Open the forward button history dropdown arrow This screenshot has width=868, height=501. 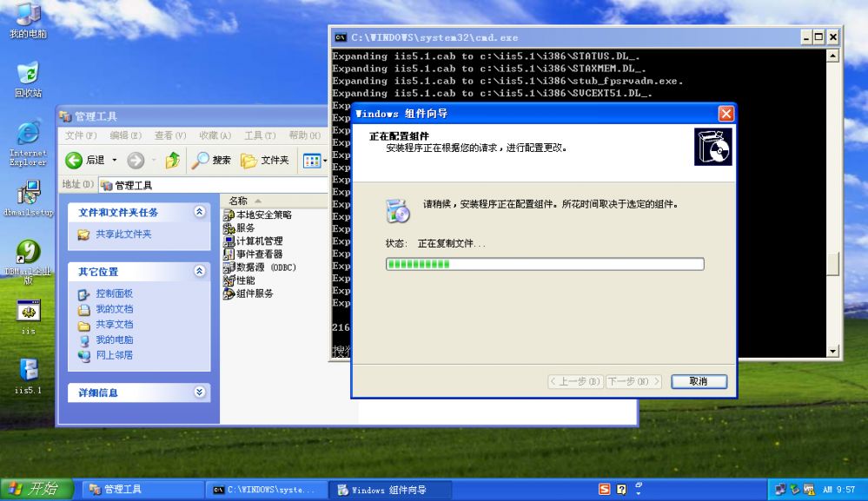tap(153, 161)
